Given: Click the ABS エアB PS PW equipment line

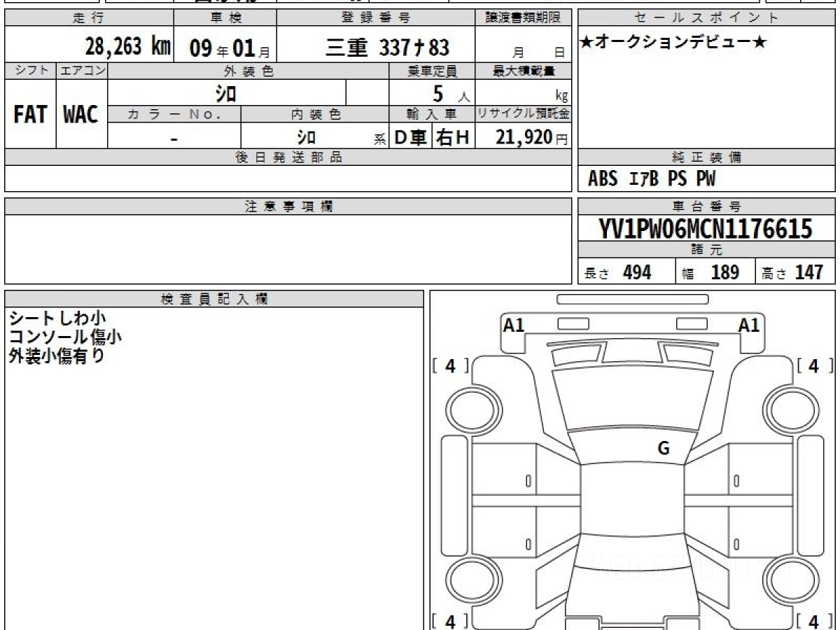Looking at the screenshot, I should [x=651, y=179].
